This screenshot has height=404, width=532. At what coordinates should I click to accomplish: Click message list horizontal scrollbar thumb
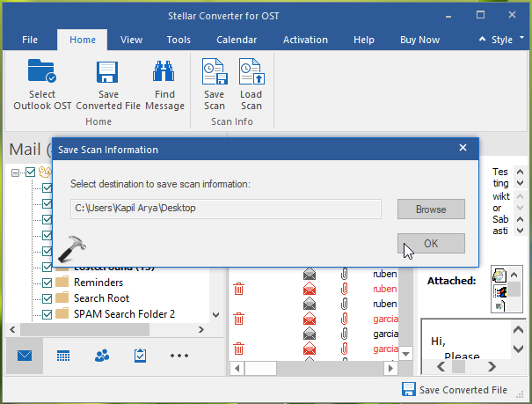tap(260, 368)
